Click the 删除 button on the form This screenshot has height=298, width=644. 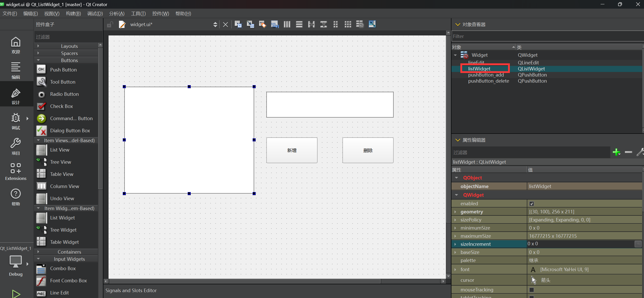368,150
